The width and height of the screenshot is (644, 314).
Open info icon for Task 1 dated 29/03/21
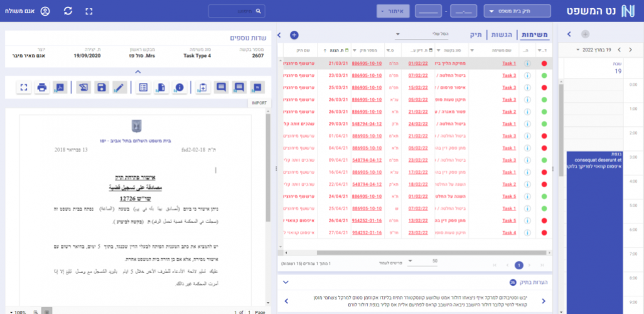pos(528,124)
